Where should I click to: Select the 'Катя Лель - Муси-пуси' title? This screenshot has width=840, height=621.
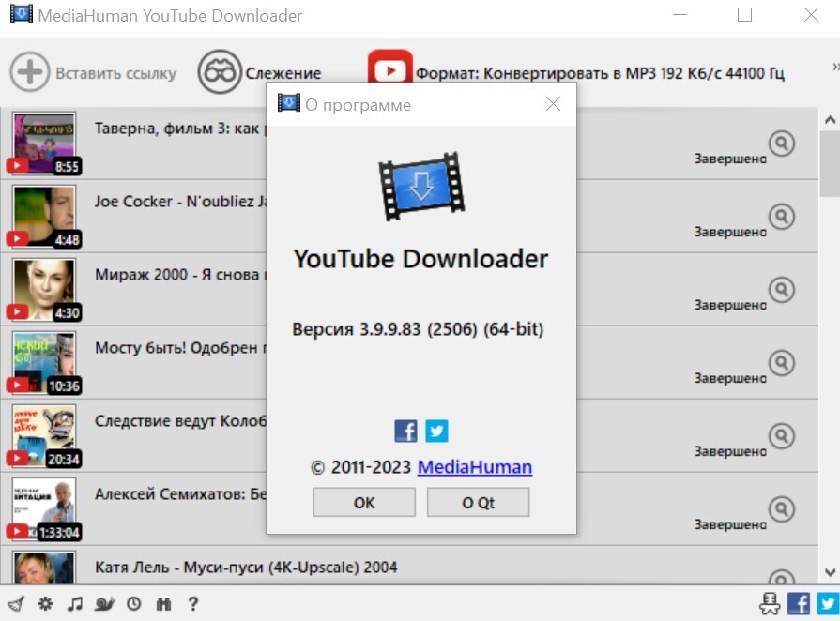246,568
